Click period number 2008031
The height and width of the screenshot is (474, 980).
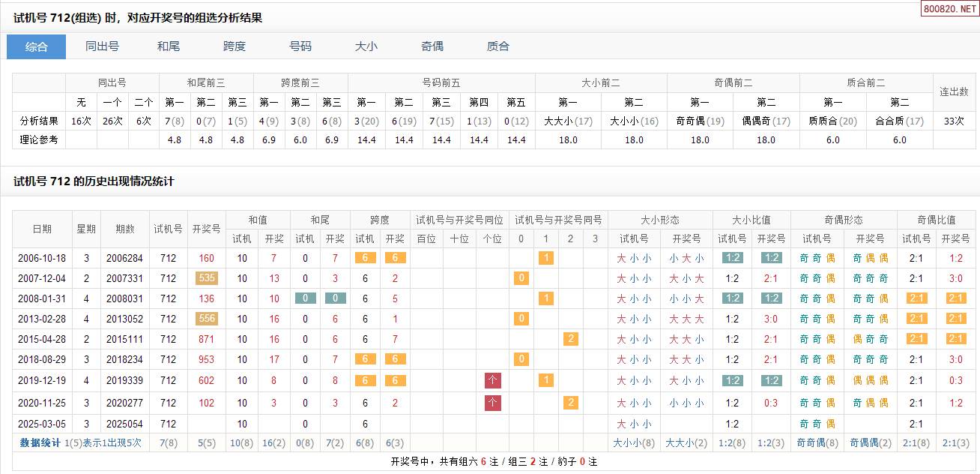coord(124,298)
